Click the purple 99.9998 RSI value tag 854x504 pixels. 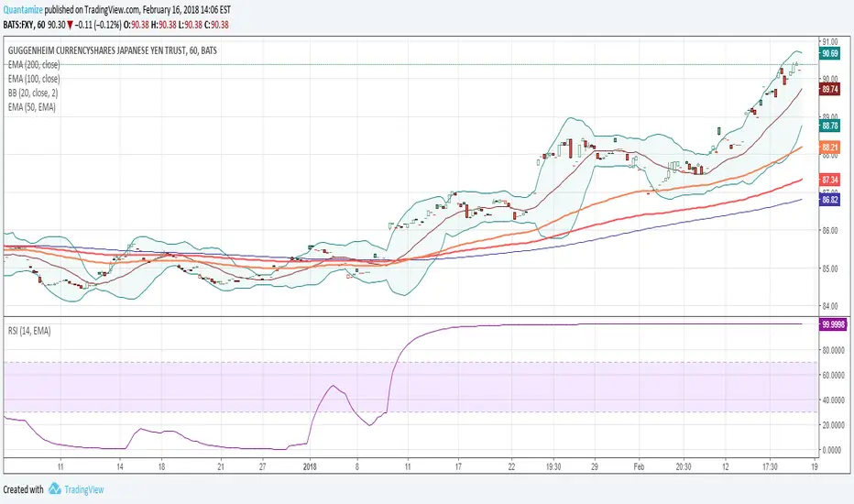833,324
